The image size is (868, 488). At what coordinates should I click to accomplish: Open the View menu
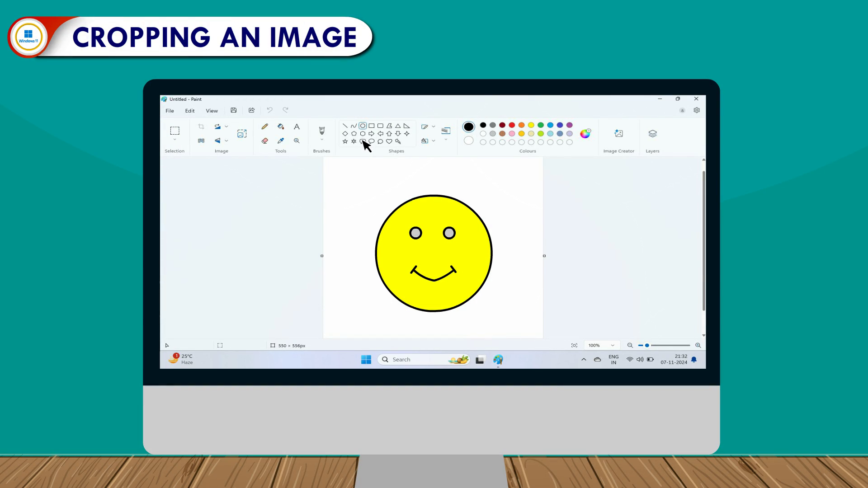click(x=212, y=111)
